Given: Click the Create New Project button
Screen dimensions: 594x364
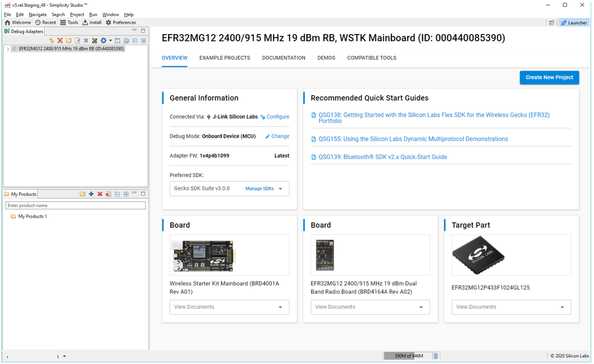Looking at the screenshot, I should tap(549, 78).
